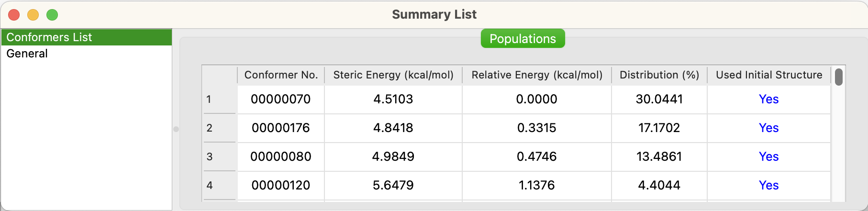The image size is (868, 211).
Task: Click Distribution (%) column header
Action: (659, 75)
